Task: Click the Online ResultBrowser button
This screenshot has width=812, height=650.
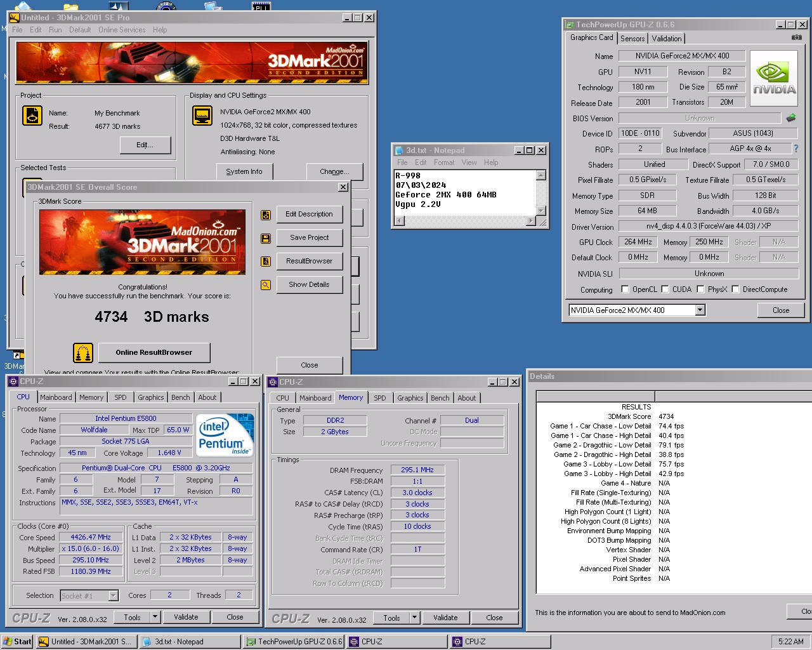Action: point(154,352)
